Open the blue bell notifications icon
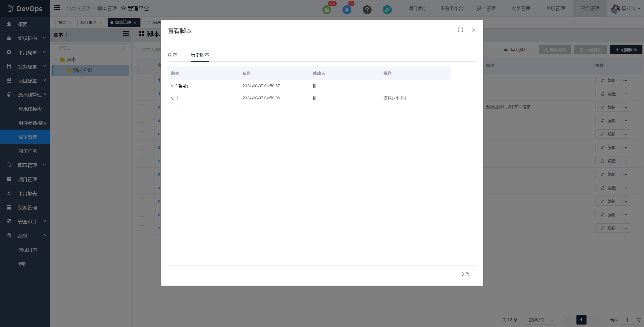 [x=347, y=10]
